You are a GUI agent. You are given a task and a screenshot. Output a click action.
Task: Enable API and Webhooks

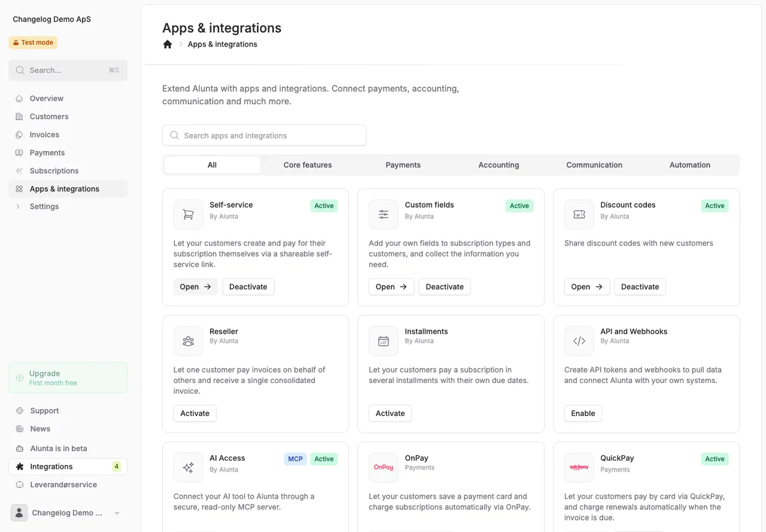tap(583, 414)
